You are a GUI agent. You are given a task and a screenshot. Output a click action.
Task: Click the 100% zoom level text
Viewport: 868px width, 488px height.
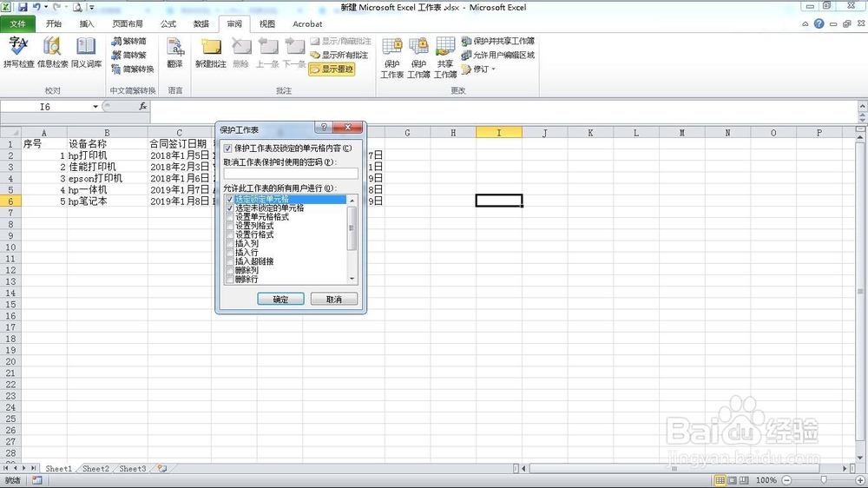(766, 480)
